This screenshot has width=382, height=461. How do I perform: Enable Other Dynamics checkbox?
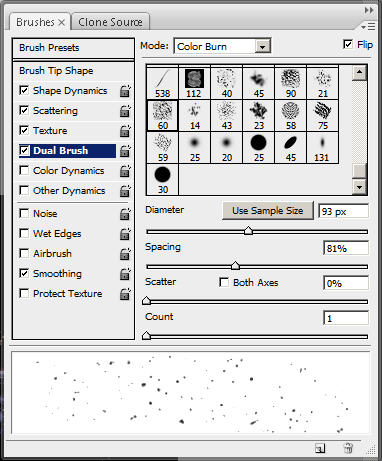[24, 190]
